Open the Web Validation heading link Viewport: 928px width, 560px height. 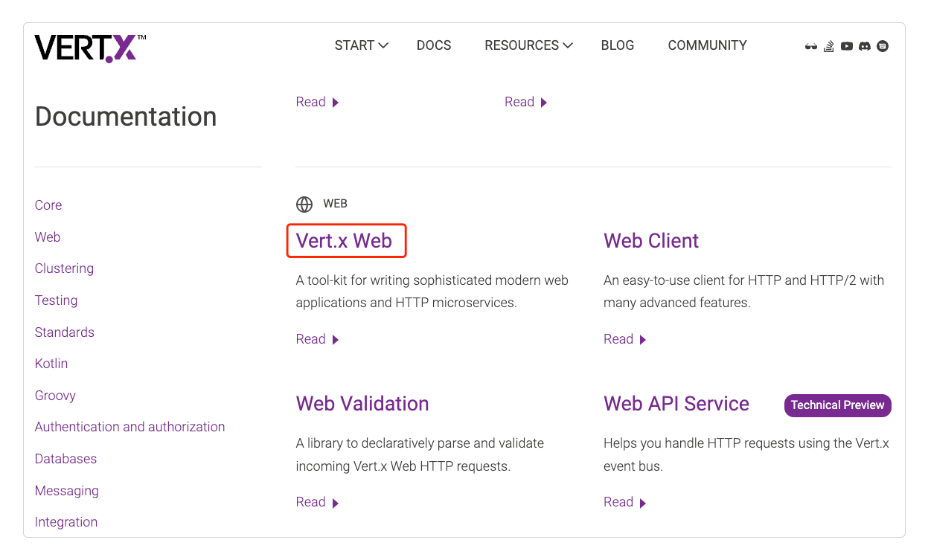(362, 404)
